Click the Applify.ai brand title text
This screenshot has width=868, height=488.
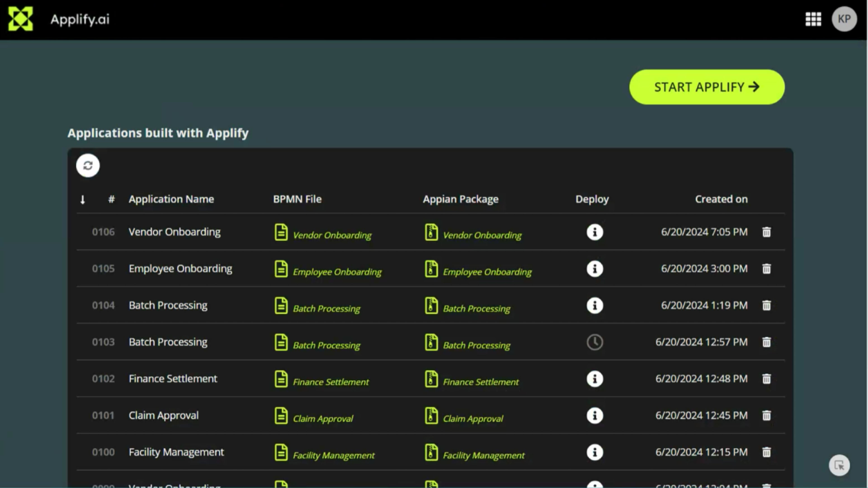coord(80,19)
